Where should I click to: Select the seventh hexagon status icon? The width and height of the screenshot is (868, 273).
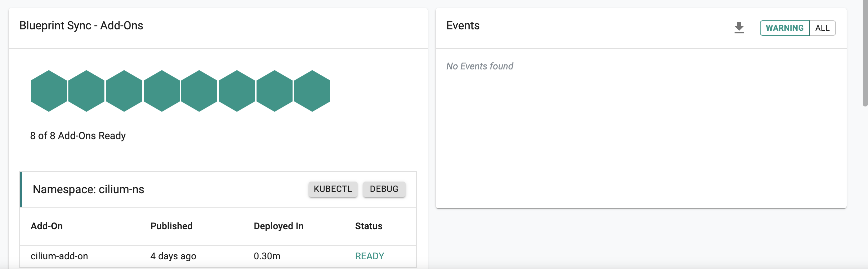pos(275,91)
